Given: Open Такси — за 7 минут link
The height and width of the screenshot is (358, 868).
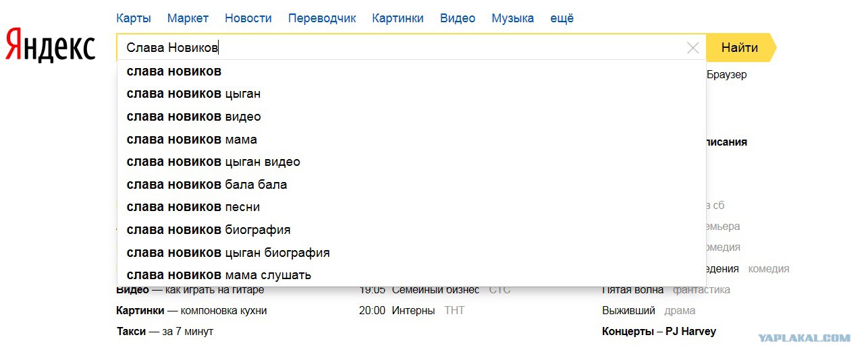Looking at the screenshot, I should (165, 332).
